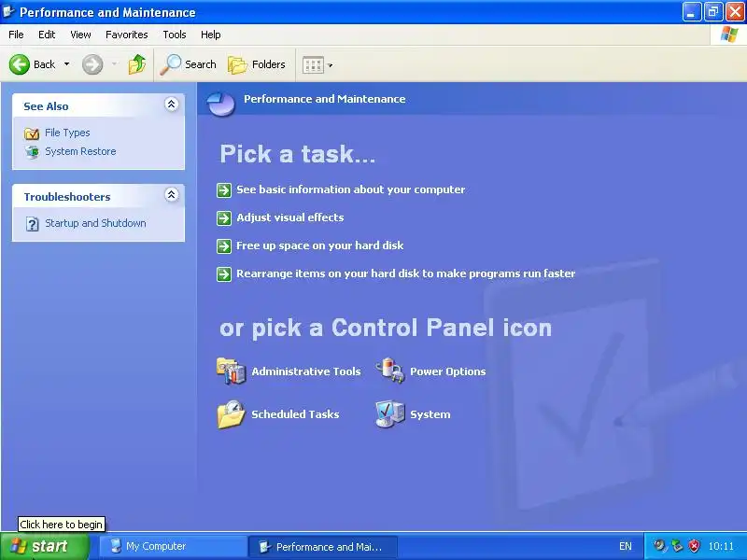Open the Back history dropdown arrow

pyautogui.click(x=66, y=64)
